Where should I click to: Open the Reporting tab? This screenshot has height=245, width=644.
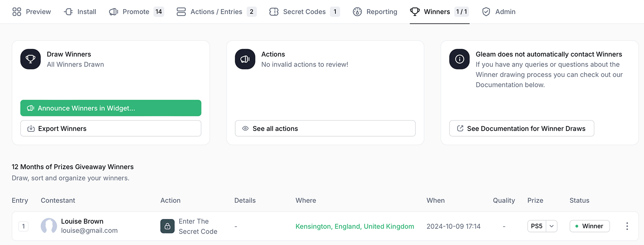(375, 12)
